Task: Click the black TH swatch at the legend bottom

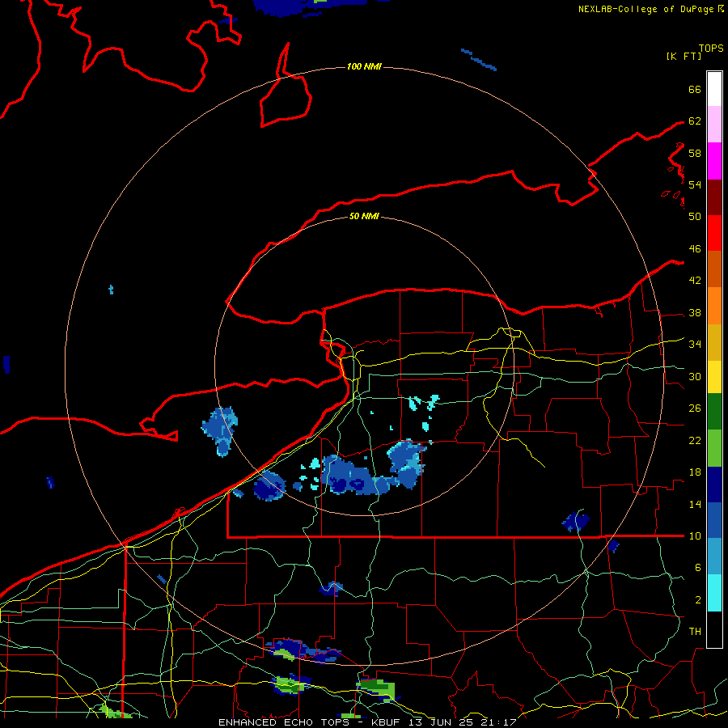Action: click(x=714, y=629)
